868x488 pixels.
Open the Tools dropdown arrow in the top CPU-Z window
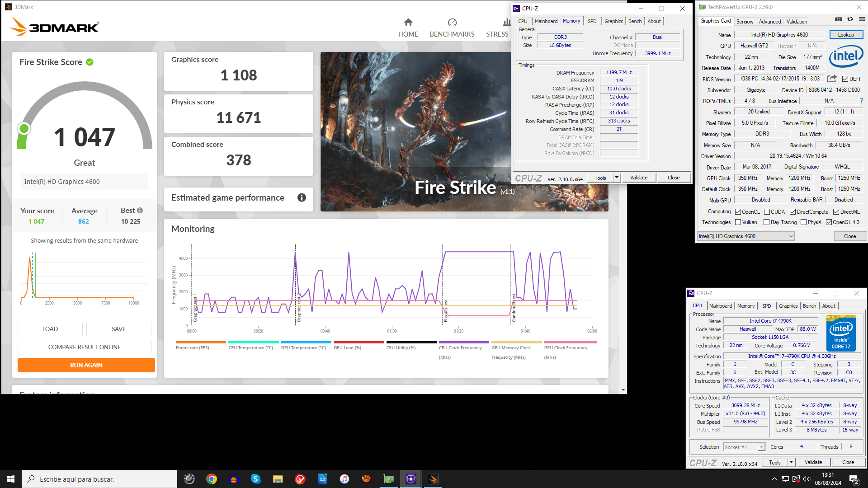tap(617, 178)
